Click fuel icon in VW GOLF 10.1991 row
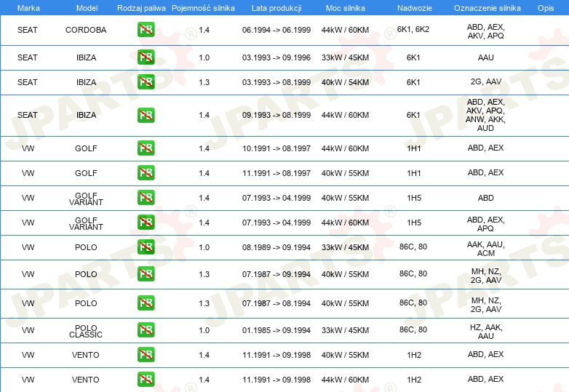 tap(146, 148)
